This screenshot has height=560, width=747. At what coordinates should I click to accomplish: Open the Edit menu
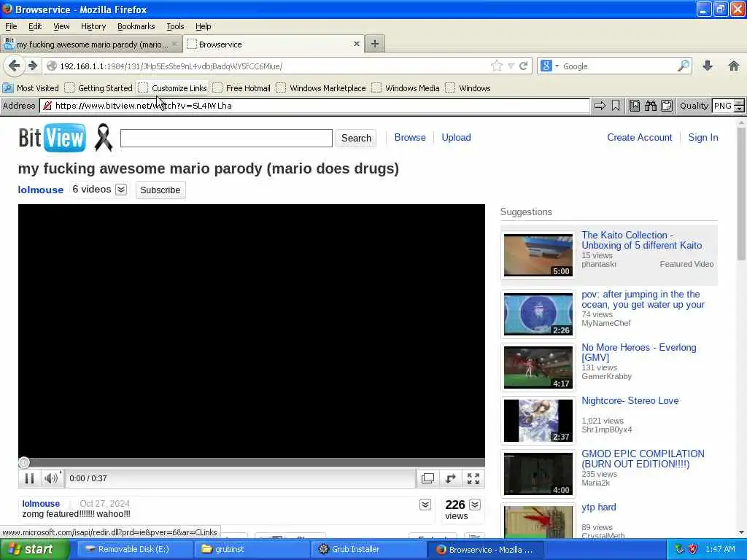tap(35, 26)
